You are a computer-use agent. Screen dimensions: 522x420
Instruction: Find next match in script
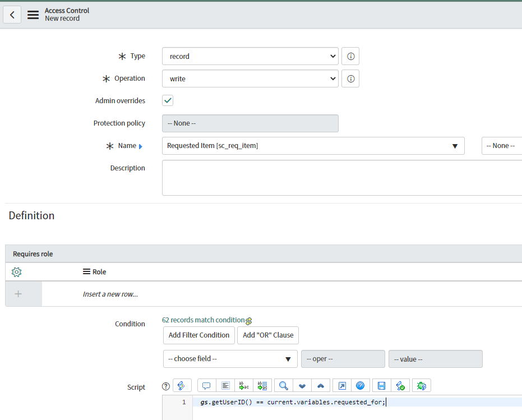[302, 386]
